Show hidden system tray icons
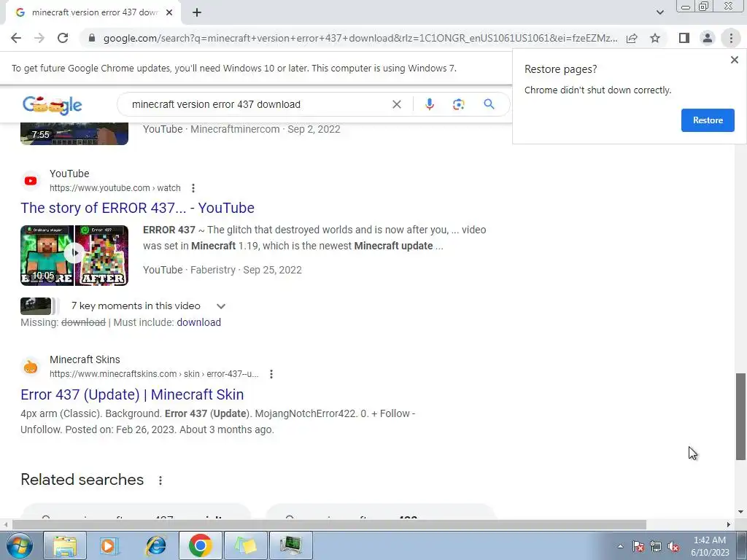The height and width of the screenshot is (560, 747). 620,546
